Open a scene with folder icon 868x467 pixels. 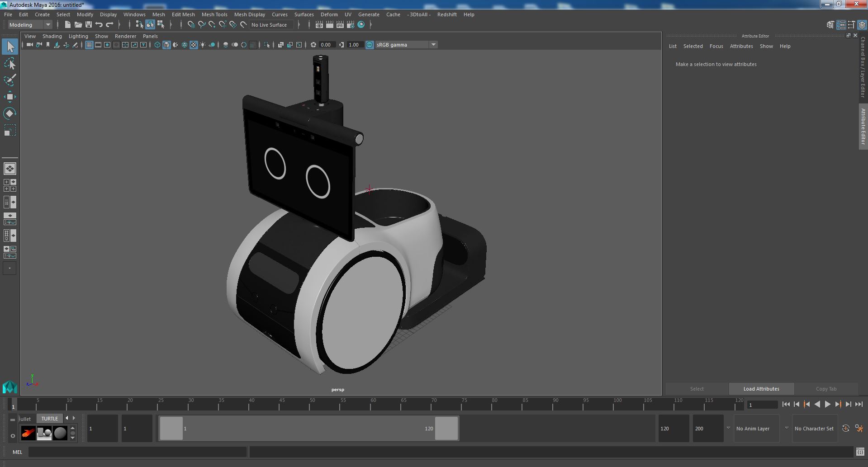pyautogui.click(x=78, y=25)
